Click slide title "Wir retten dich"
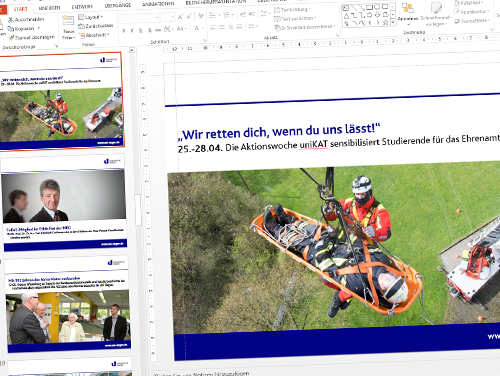 [280, 131]
